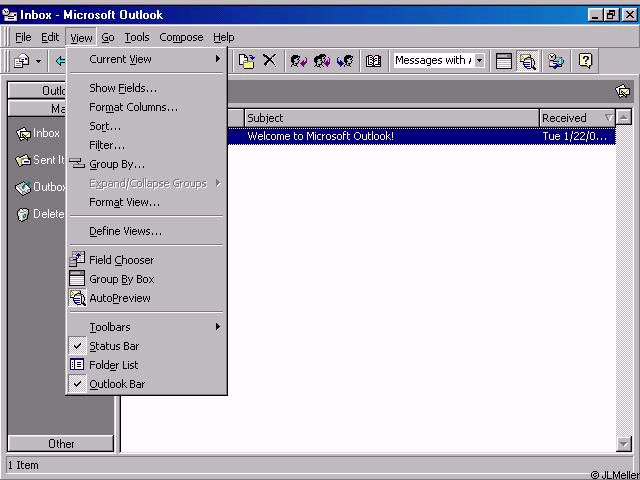This screenshot has height=480, width=640.
Task: Open the New Item dropdown arrow
Action: click(x=38, y=62)
